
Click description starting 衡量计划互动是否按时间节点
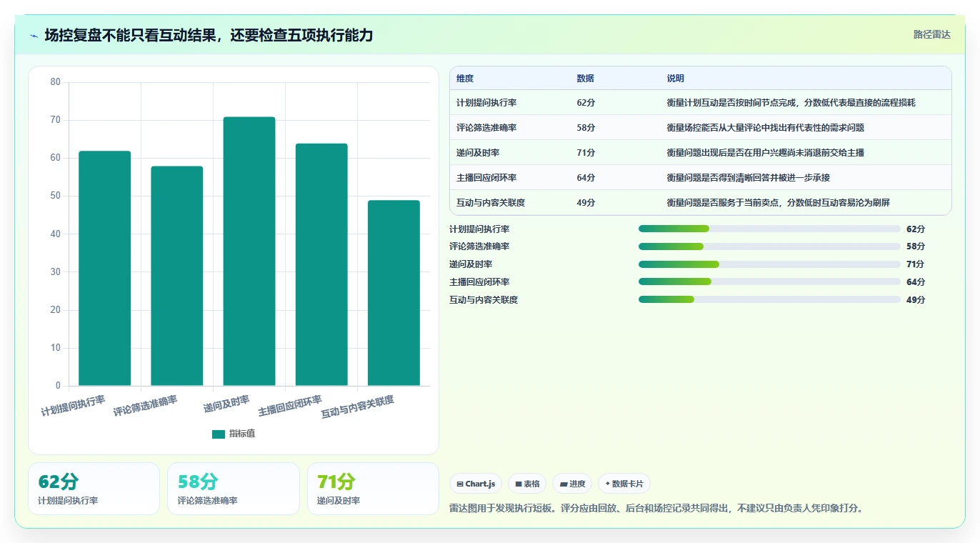click(x=791, y=103)
